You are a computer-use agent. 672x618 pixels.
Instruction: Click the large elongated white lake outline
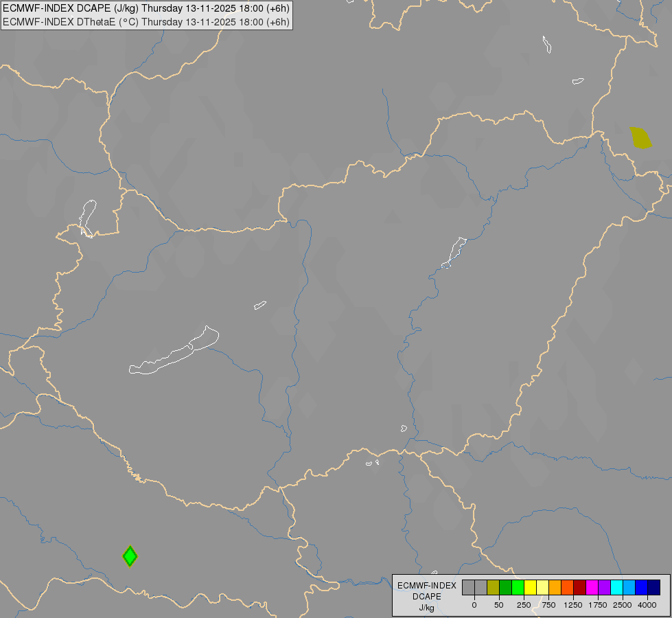tap(174, 350)
